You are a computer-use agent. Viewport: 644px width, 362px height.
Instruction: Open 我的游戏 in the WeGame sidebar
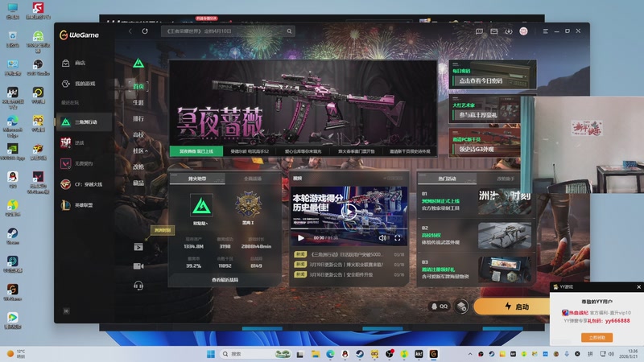point(78,84)
